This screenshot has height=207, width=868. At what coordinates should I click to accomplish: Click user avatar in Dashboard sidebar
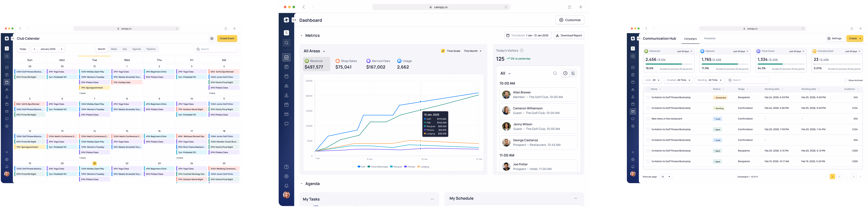pyautogui.click(x=286, y=195)
